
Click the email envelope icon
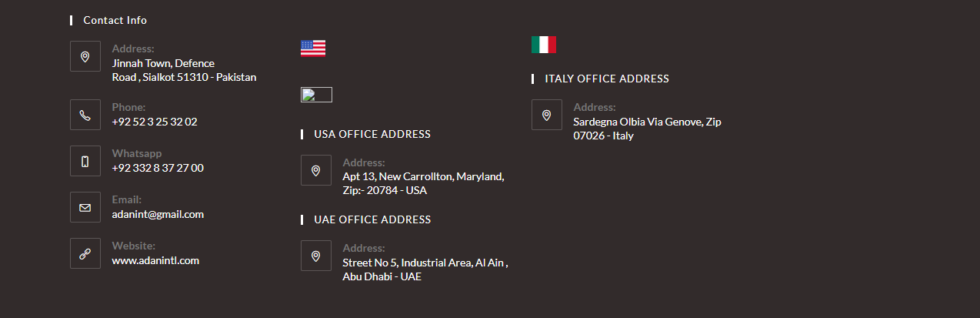pos(85,207)
